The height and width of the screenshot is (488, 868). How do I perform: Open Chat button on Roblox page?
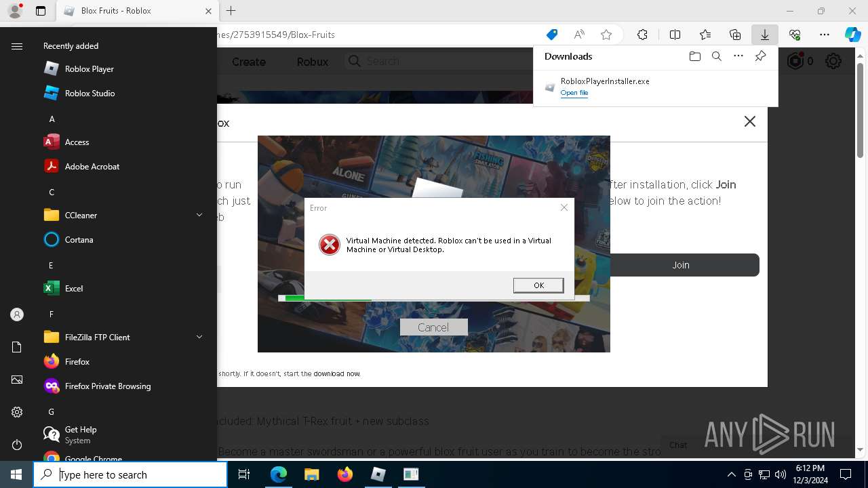coord(678,445)
